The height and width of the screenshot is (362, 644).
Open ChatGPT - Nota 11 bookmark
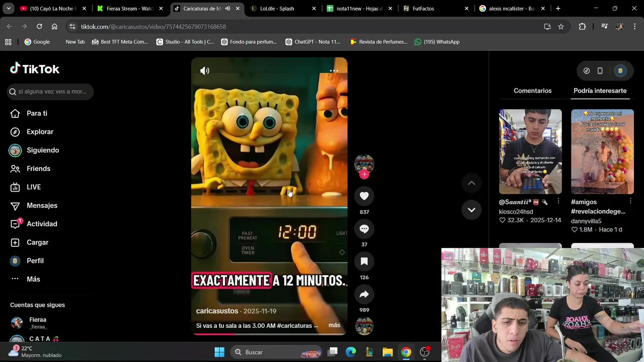coord(313,42)
